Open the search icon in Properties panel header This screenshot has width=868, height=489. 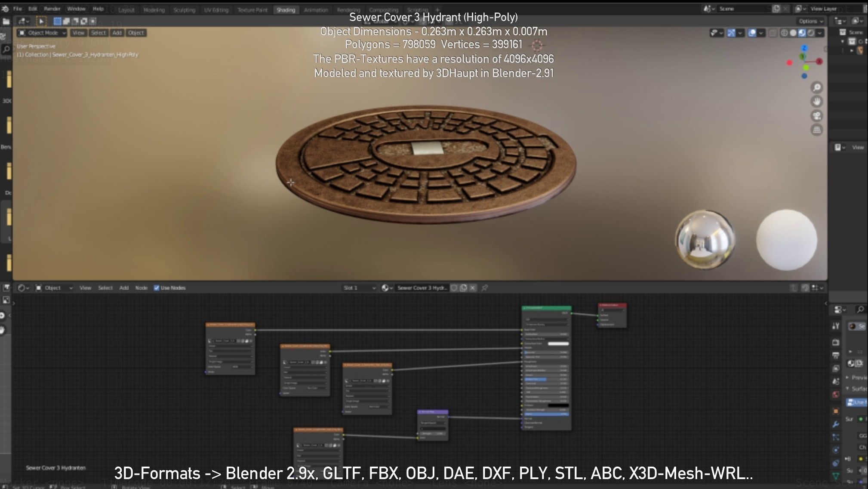pyautogui.click(x=860, y=309)
